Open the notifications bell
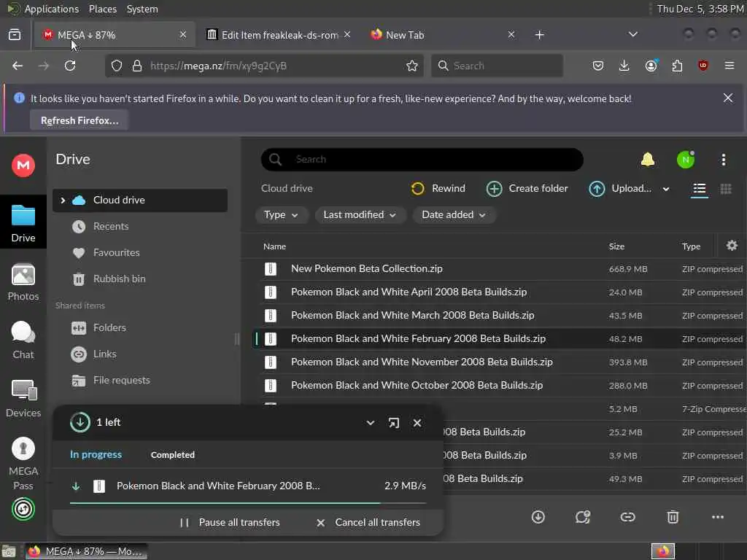 pyautogui.click(x=648, y=160)
